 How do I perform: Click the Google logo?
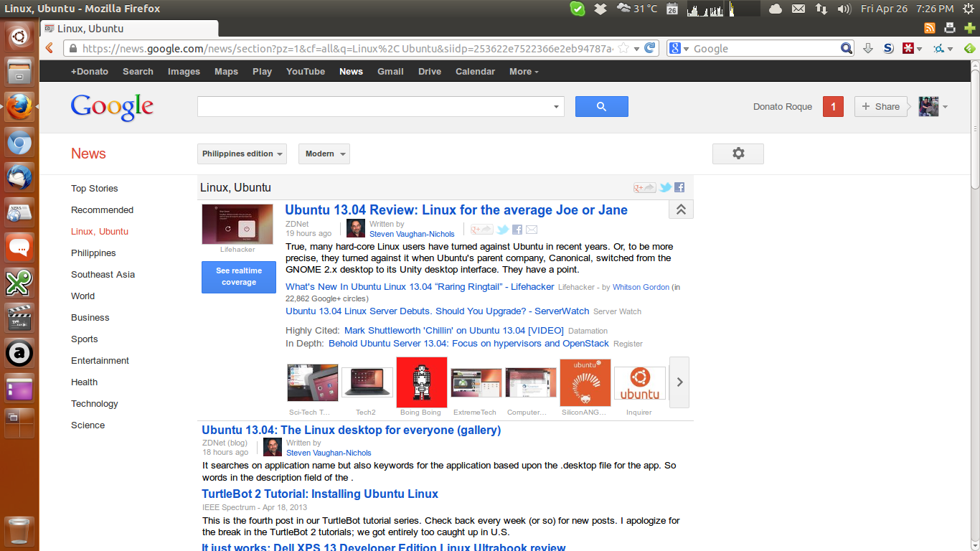tap(112, 107)
